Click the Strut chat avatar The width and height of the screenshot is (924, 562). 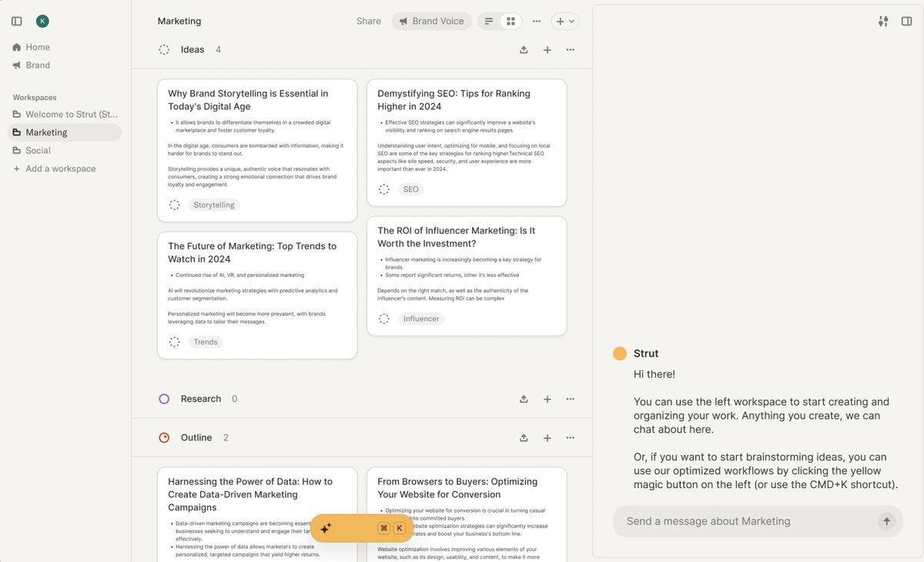point(620,353)
